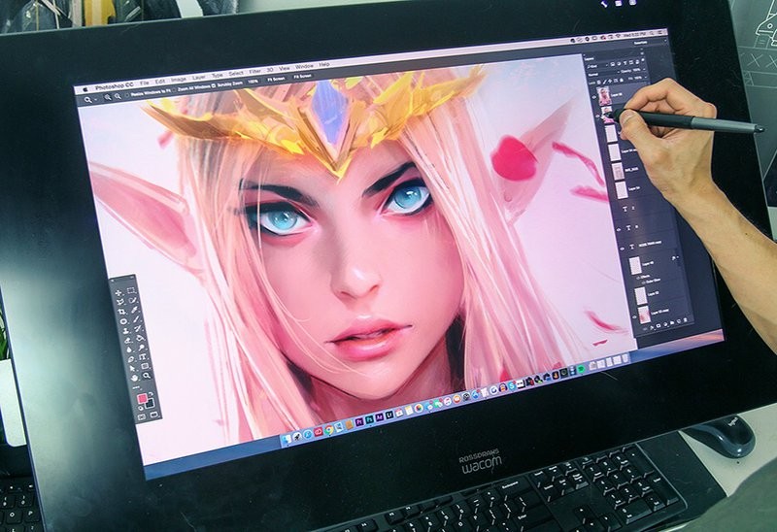Collapse the layer effects fx arrow
The height and width of the screenshot is (532, 777).
(x=677, y=257)
